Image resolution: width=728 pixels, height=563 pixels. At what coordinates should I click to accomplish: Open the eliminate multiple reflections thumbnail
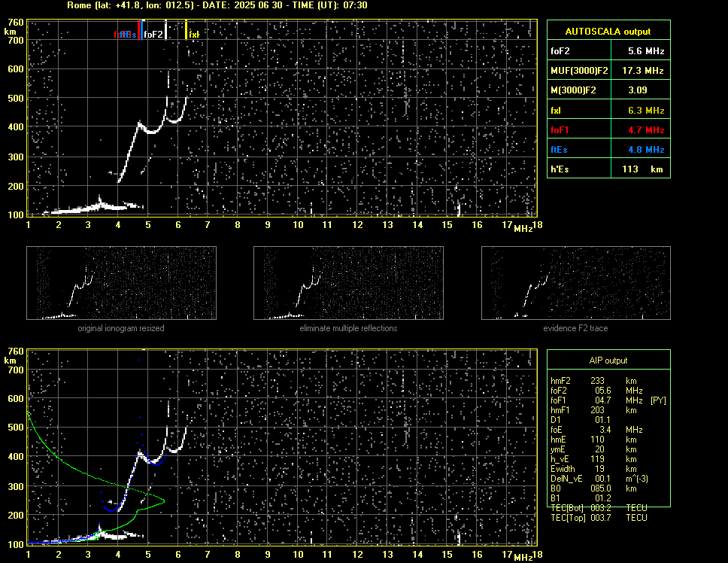[348, 283]
